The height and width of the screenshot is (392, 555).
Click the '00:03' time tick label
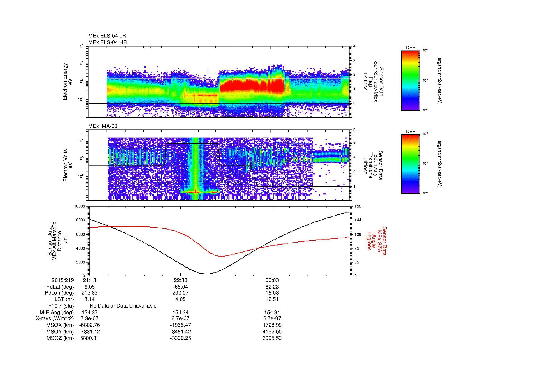tap(272, 280)
